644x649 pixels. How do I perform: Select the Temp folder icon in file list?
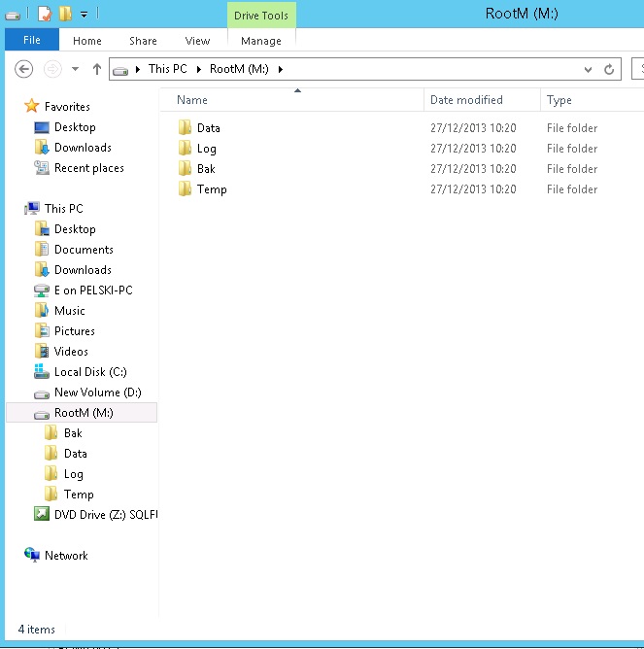point(185,188)
